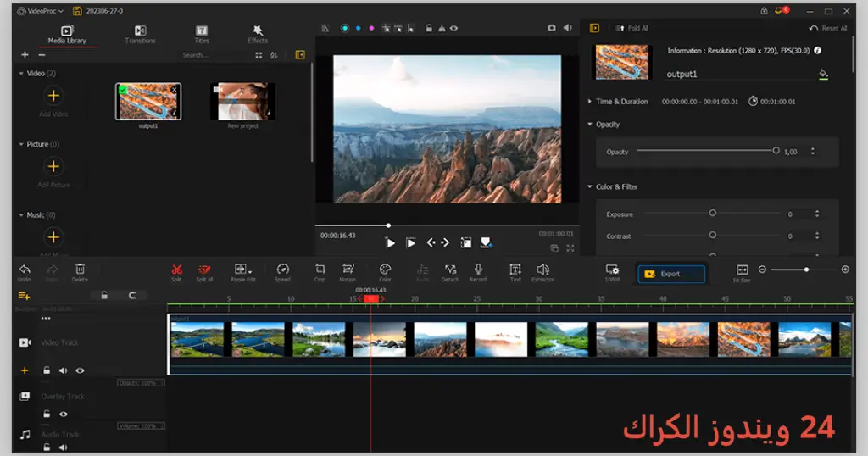868x456 pixels.
Task: Toggle the eye icon in the preview toolbar
Action: 454,28
